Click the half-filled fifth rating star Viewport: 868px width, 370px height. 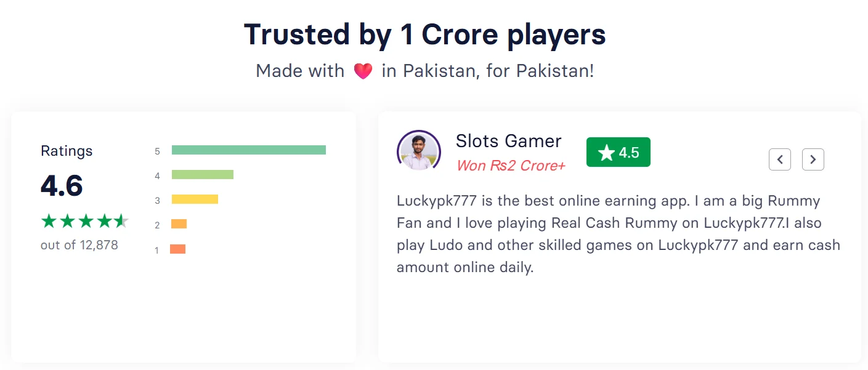(x=121, y=221)
